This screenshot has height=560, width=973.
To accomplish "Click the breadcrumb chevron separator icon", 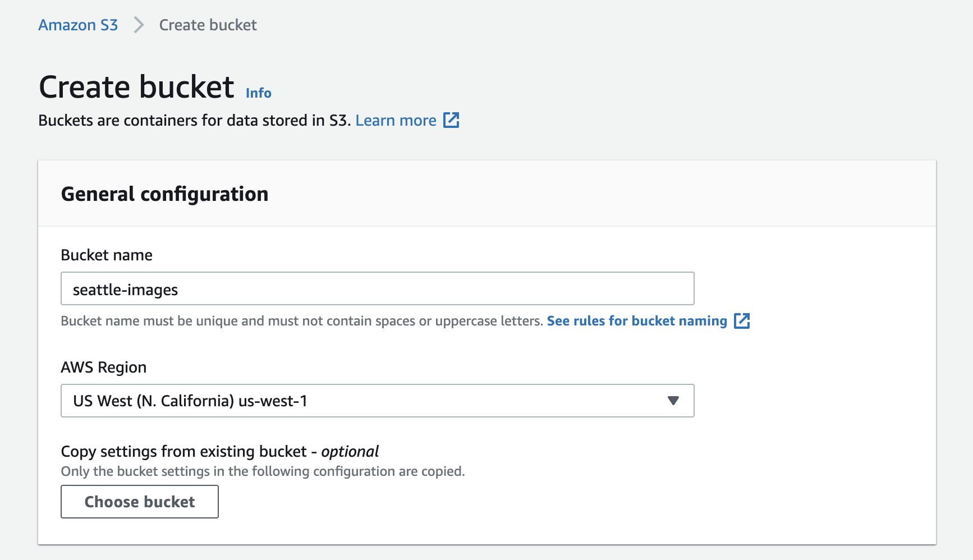I will pyautogui.click(x=139, y=25).
